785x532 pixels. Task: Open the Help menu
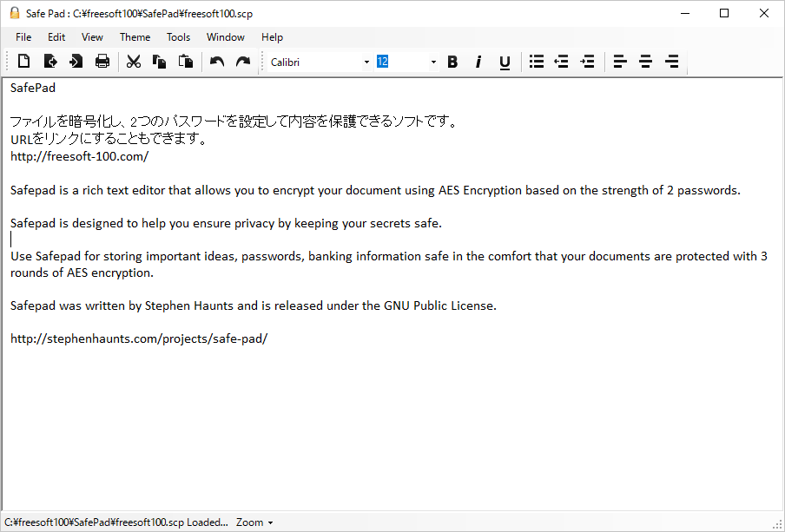pyautogui.click(x=272, y=37)
